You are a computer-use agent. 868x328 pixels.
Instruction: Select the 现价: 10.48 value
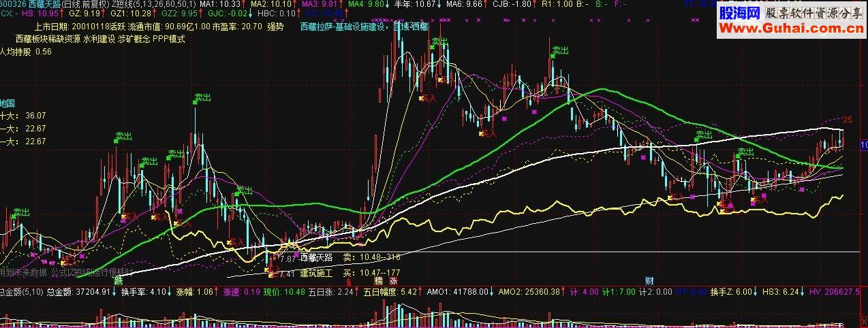pos(284,291)
